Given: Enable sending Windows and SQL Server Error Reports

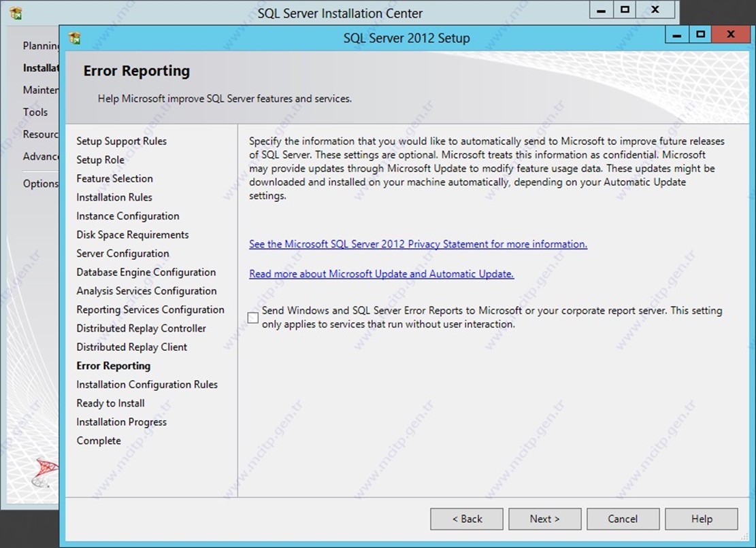Looking at the screenshot, I should [x=252, y=318].
